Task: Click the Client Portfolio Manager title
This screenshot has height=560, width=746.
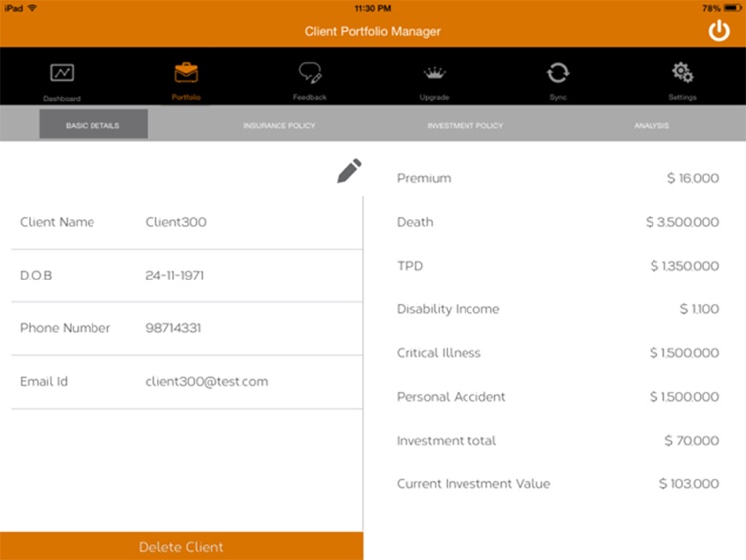Action: (x=373, y=32)
